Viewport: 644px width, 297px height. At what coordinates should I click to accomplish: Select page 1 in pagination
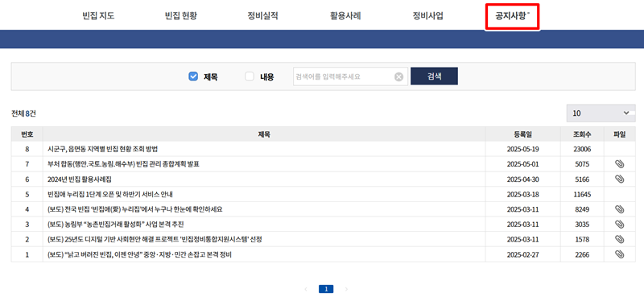click(326, 289)
